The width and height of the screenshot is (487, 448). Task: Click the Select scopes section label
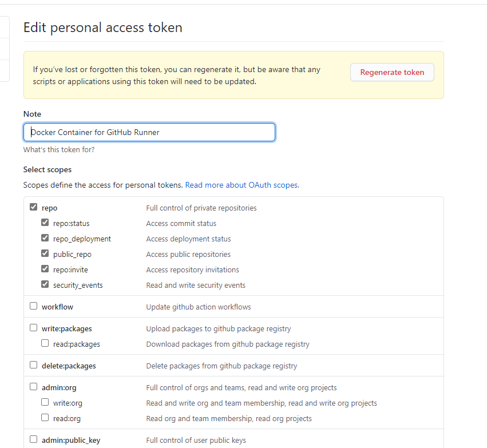click(47, 170)
